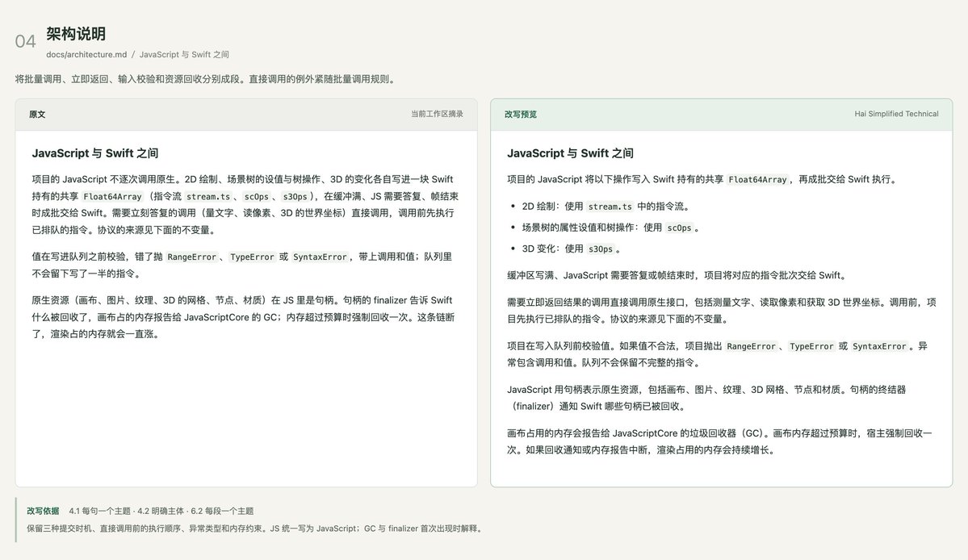Click "SyntaxError" code in the 原文 panel

point(320,257)
